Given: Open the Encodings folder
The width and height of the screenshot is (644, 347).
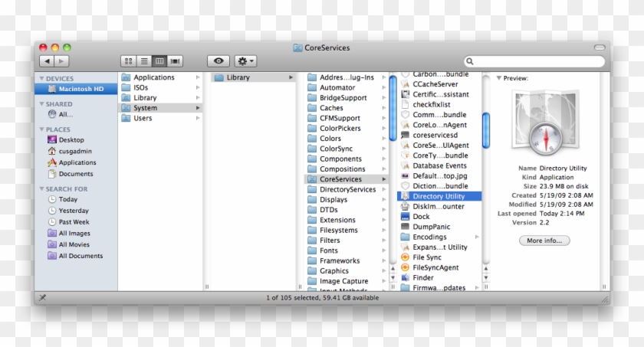Looking at the screenshot, I should pyautogui.click(x=439, y=237).
